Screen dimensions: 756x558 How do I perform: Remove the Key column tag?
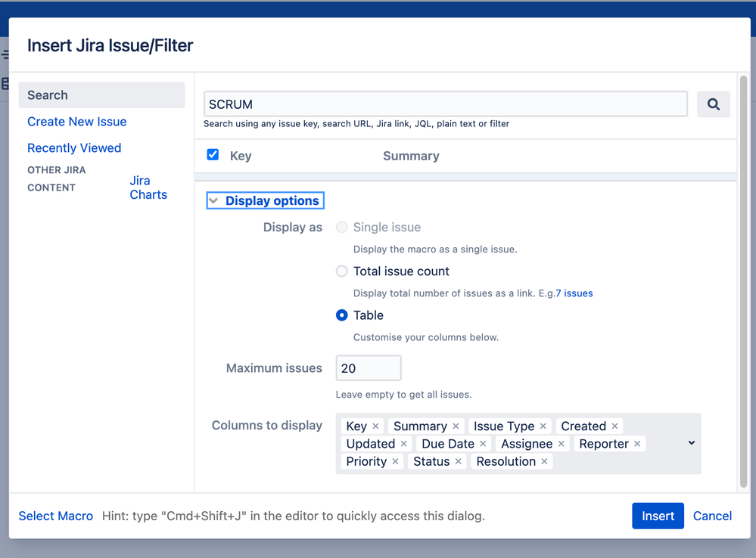pyautogui.click(x=375, y=426)
